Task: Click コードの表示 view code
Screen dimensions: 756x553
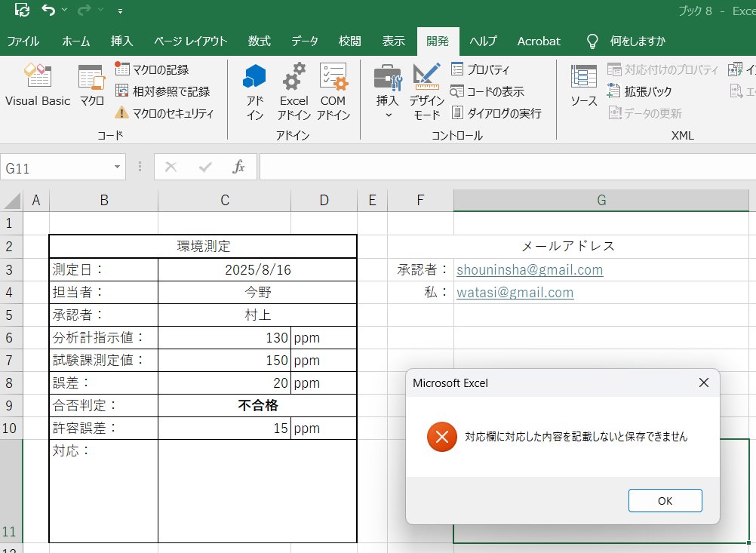Action: pos(487,91)
